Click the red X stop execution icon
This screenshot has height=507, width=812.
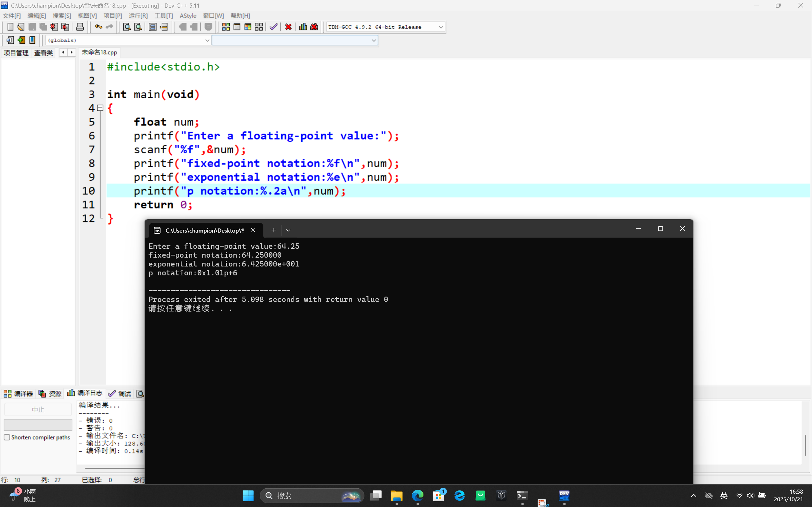click(x=288, y=27)
